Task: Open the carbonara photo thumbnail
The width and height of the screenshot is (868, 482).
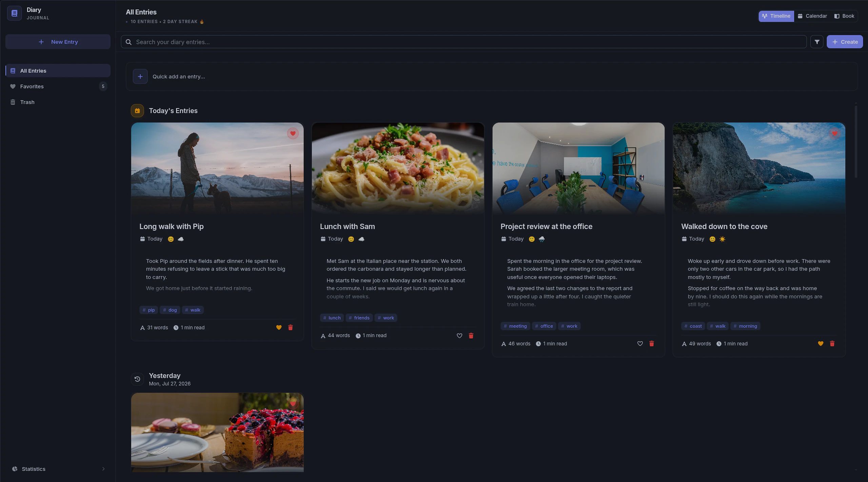Action: click(x=398, y=168)
